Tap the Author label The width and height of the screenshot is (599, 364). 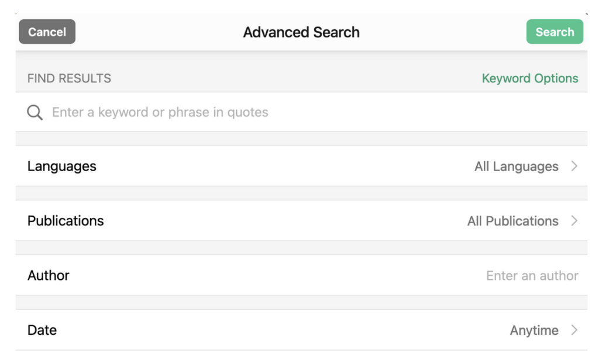[49, 276]
